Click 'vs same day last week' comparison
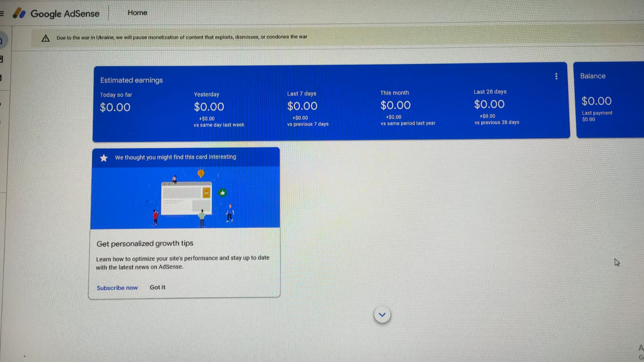The image size is (644, 362). 219,125
